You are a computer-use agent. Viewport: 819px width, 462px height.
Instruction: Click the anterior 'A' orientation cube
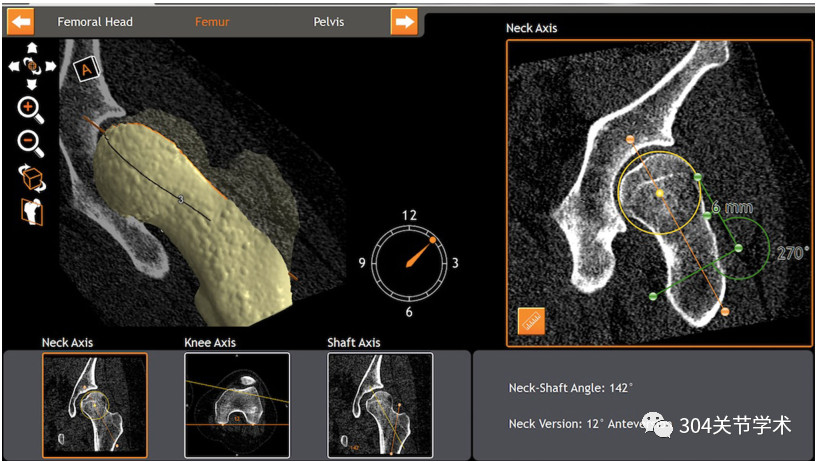point(86,69)
